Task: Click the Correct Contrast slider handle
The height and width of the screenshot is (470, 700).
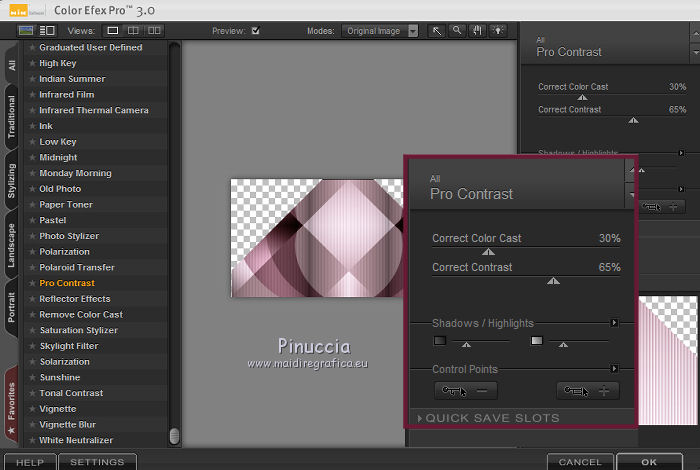Action: click(553, 282)
